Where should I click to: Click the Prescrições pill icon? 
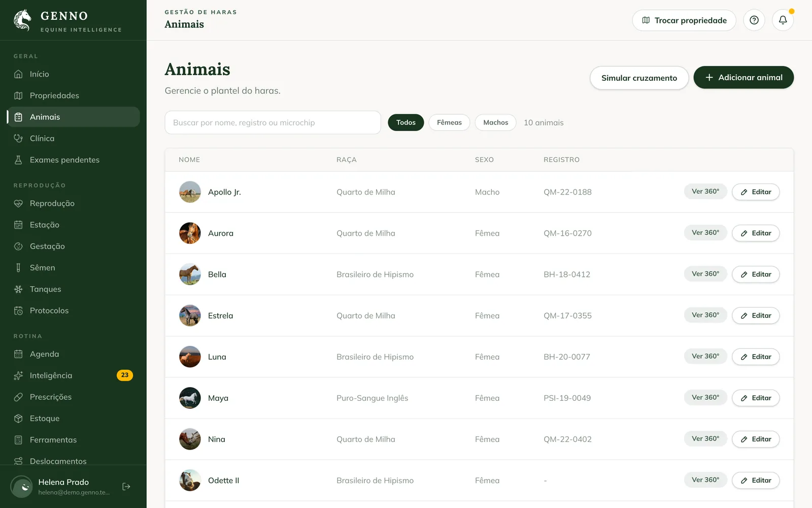coord(18,397)
